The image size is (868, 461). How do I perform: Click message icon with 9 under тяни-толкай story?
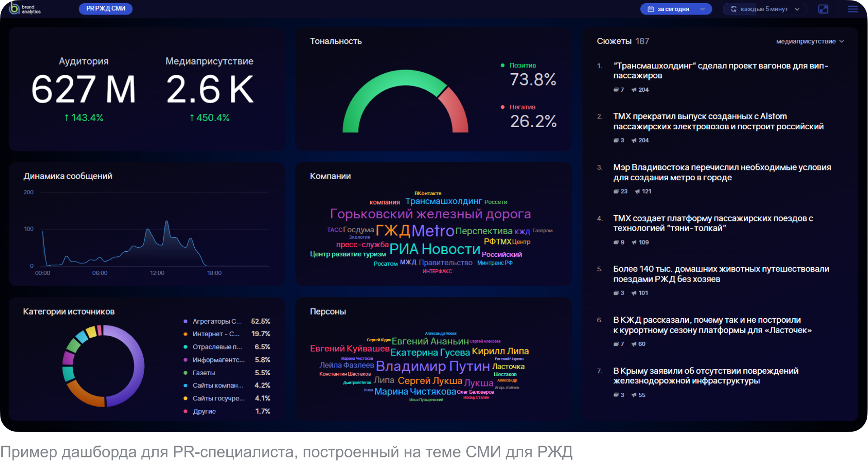[x=616, y=242]
